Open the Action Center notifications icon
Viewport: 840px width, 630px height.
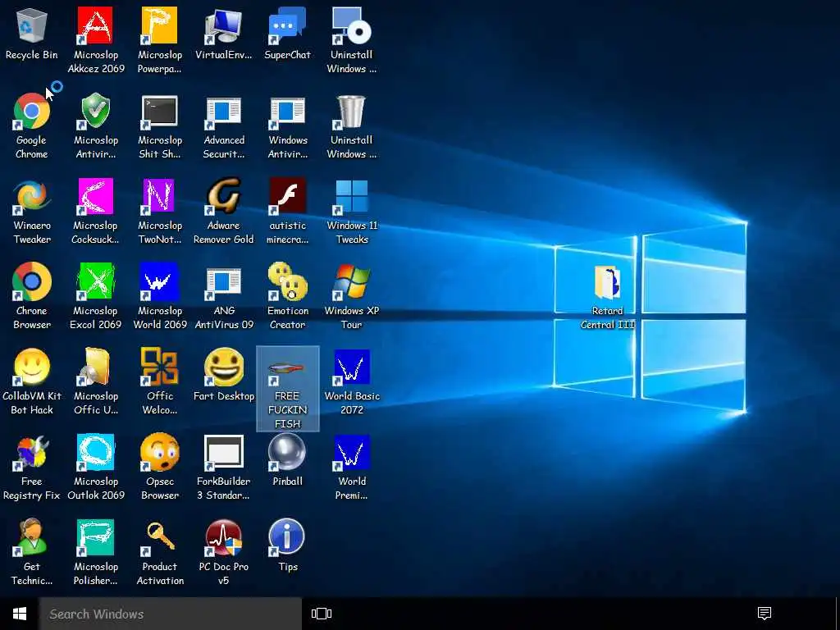pos(765,614)
